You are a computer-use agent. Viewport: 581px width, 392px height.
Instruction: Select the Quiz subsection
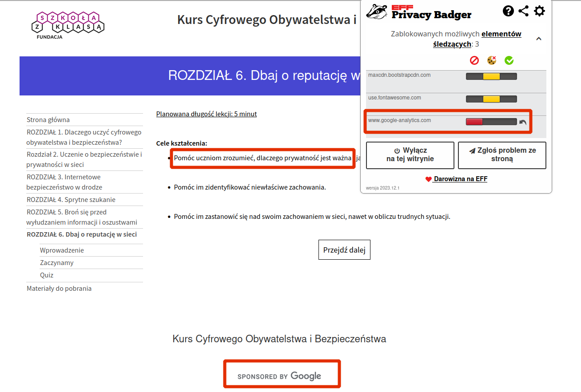click(47, 275)
